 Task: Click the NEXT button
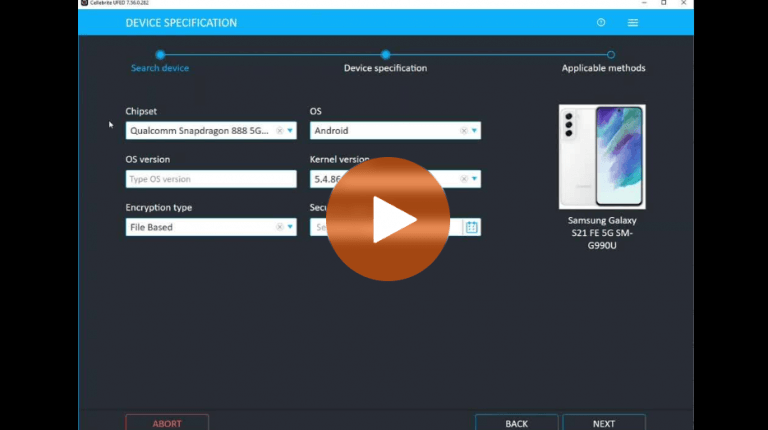604,423
